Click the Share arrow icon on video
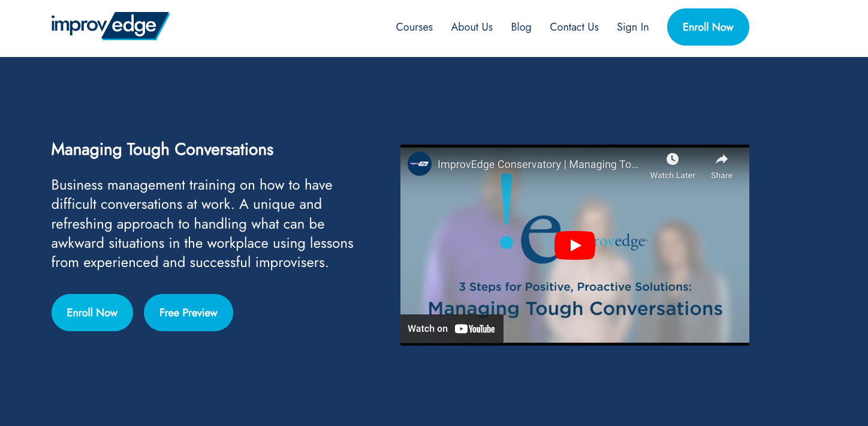 pos(722,159)
